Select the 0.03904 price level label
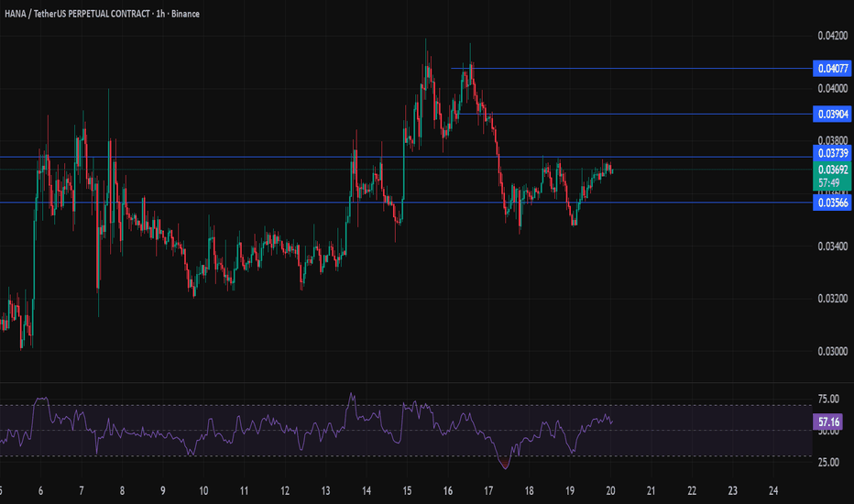 pyautogui.click(x=832, y=114)
